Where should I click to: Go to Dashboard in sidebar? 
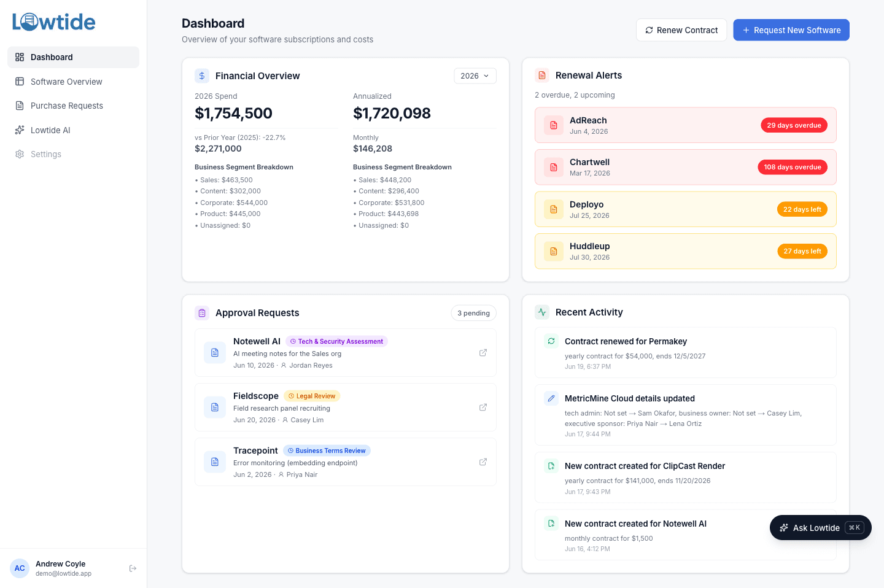pyautogui.click(x=73, y=57)
